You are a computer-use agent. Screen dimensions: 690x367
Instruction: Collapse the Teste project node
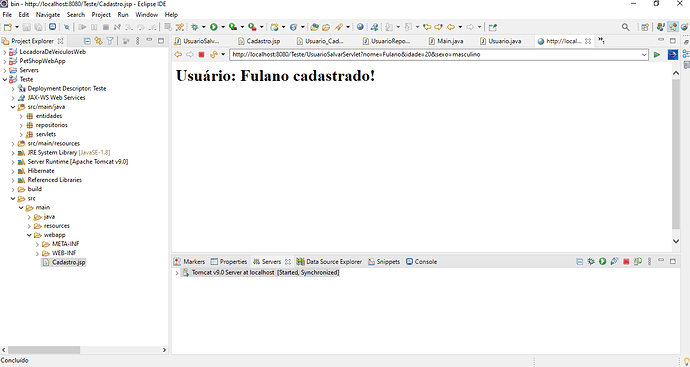pyautogui.click(x=5, y=80)
